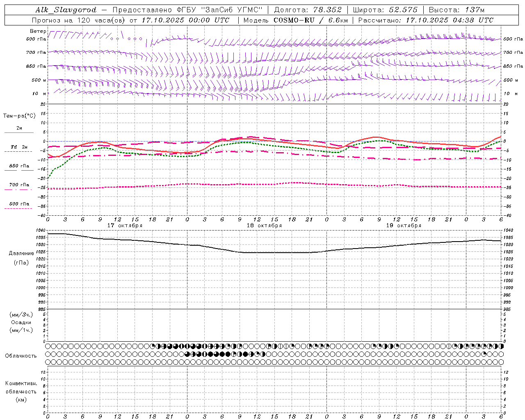
Task: Click the '500 гПа' temperature legend entry
Action: (19, 203)
